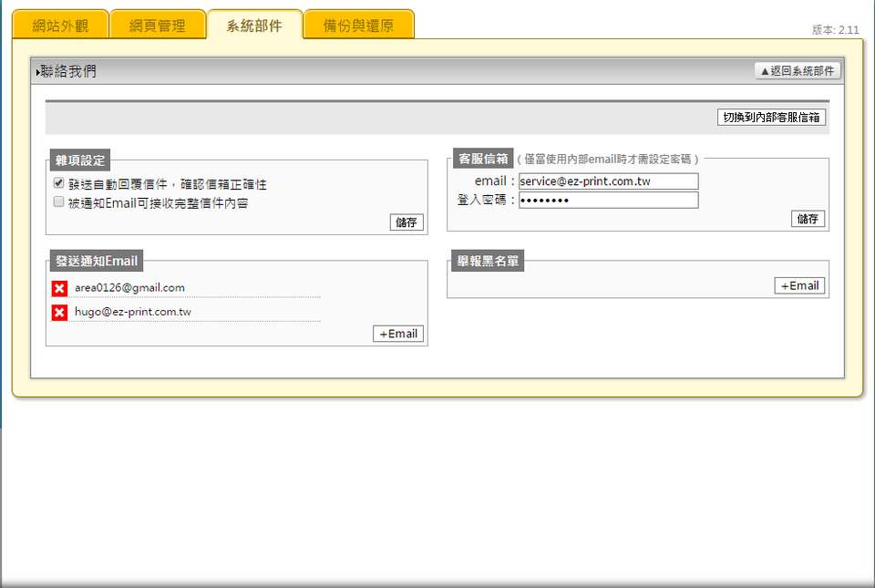Enable 被通知Email可接收完整信件內容 checkbox
Image resolution: width=875 pixels, height=588 pixels.
58,202
